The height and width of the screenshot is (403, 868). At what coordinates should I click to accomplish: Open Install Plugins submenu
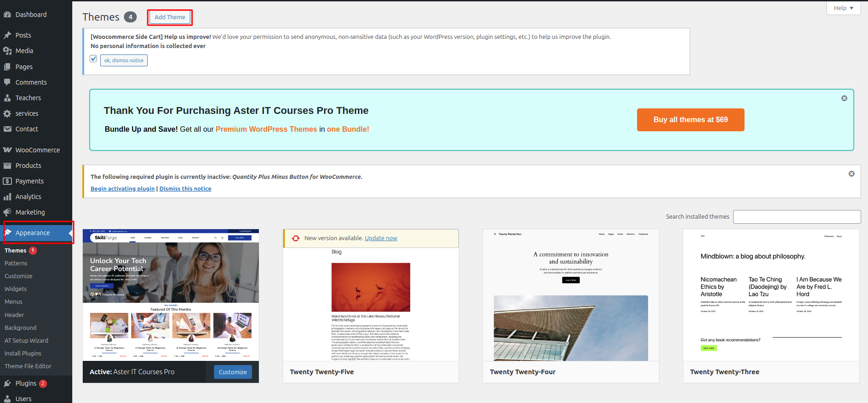pos(23,354)
